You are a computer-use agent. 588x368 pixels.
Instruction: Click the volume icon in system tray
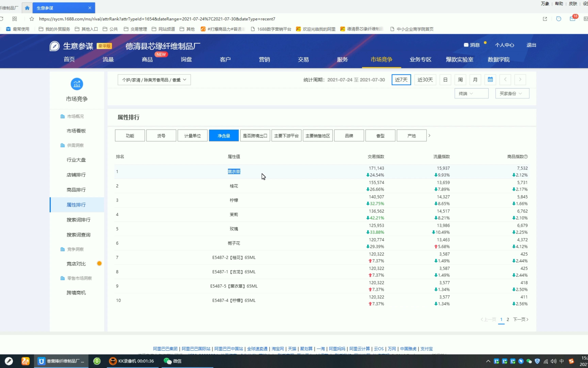point(553,361)
